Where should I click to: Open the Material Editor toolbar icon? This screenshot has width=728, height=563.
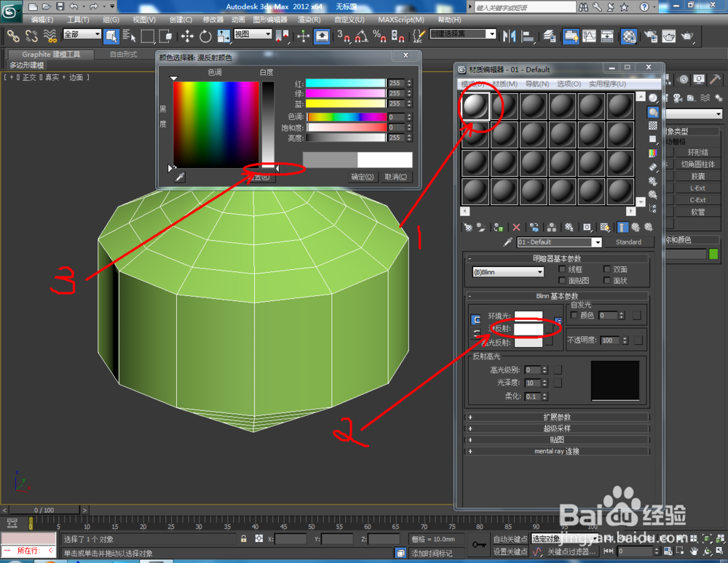(629, 36)
